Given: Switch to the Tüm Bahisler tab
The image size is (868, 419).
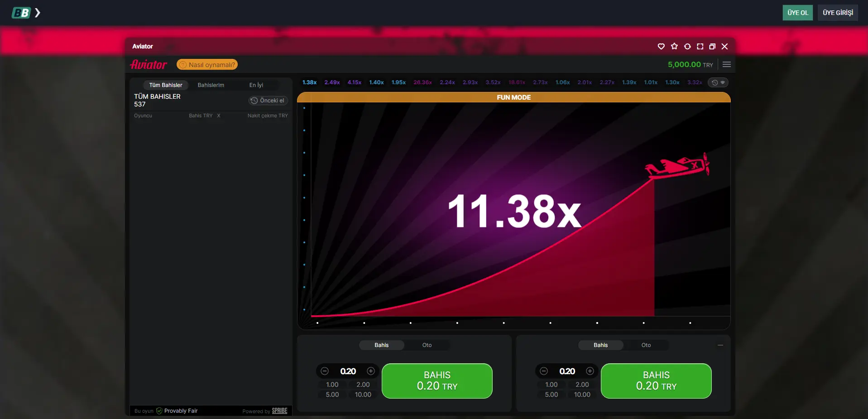Looking at the screenshot, I should [x=166, y=85].
